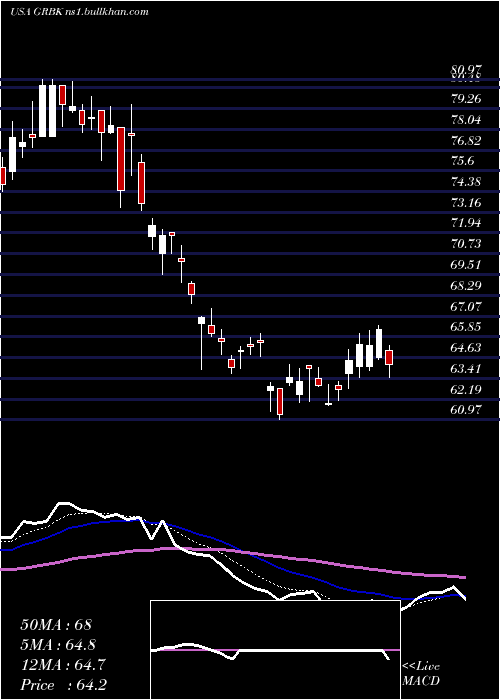This screenshot has height=700, width=500.
Task: Click the 67.07 price axis label
Action: point(466,306)
